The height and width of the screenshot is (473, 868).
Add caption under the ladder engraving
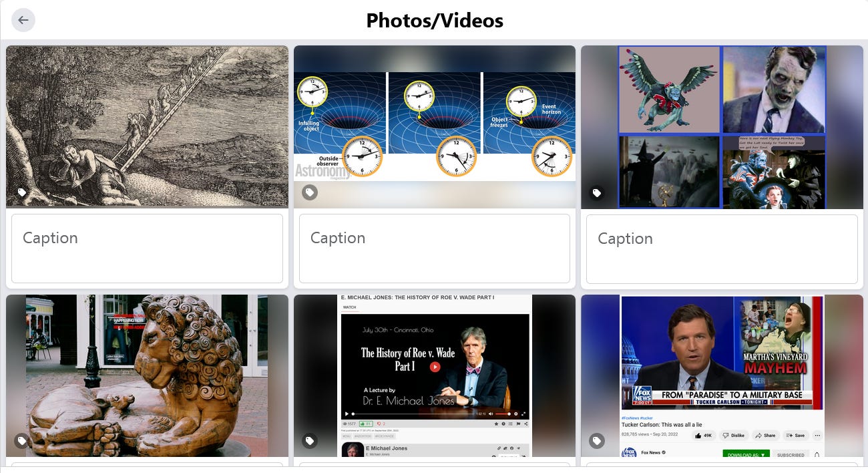tap(147, 249)
